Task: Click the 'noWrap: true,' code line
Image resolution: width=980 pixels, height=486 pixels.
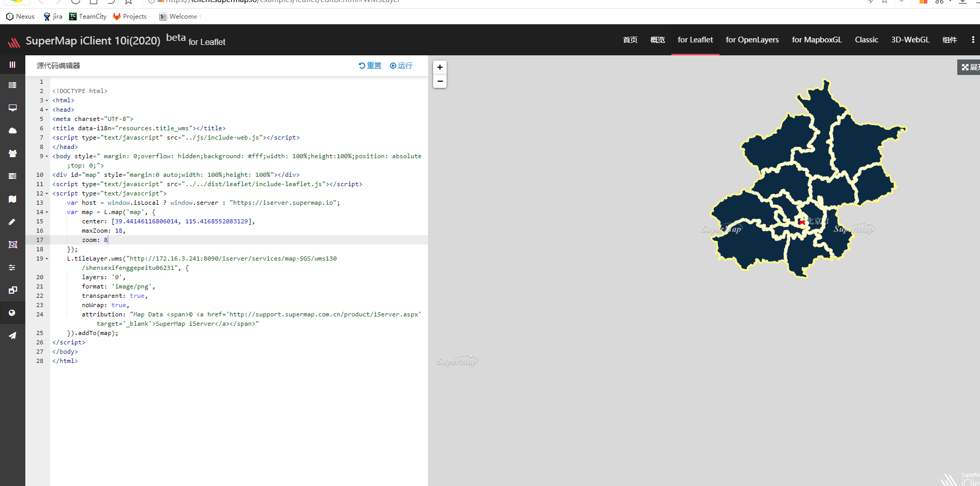Action: 105,305
